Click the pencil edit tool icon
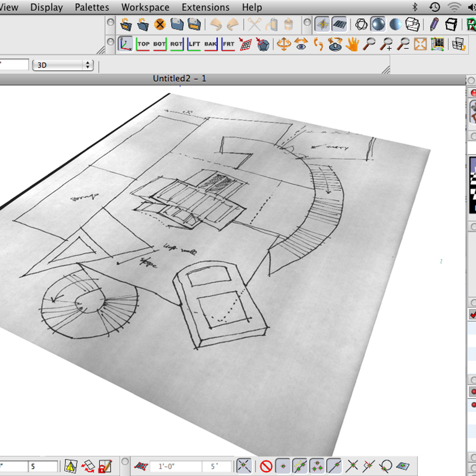 434,25
